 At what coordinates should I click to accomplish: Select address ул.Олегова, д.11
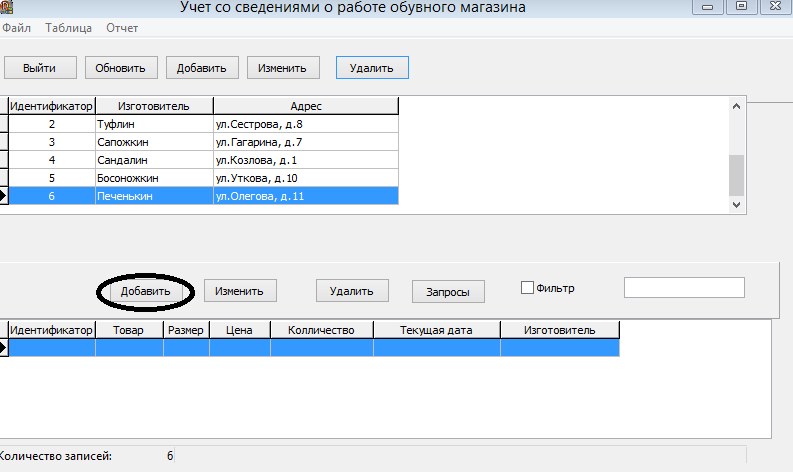306,196
